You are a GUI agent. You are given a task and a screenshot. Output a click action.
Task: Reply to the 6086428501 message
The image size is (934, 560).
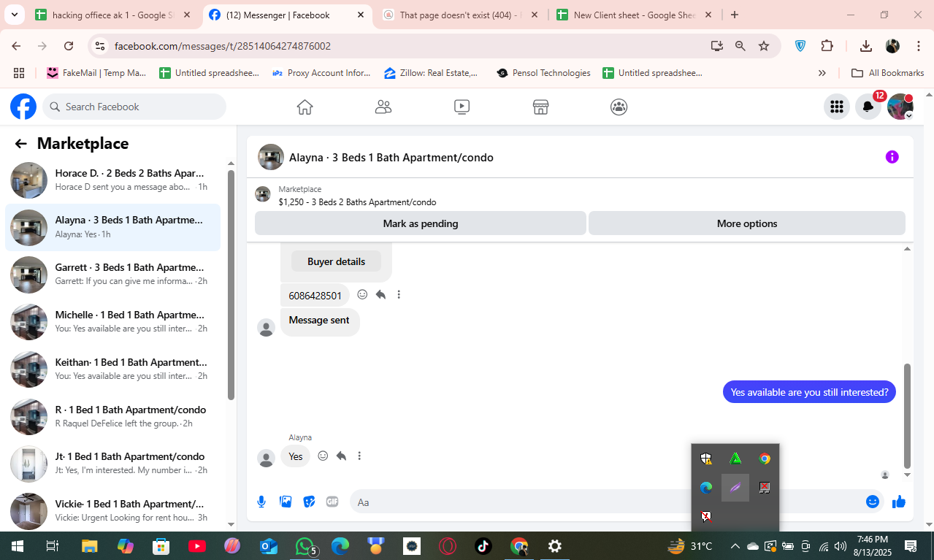380,295
